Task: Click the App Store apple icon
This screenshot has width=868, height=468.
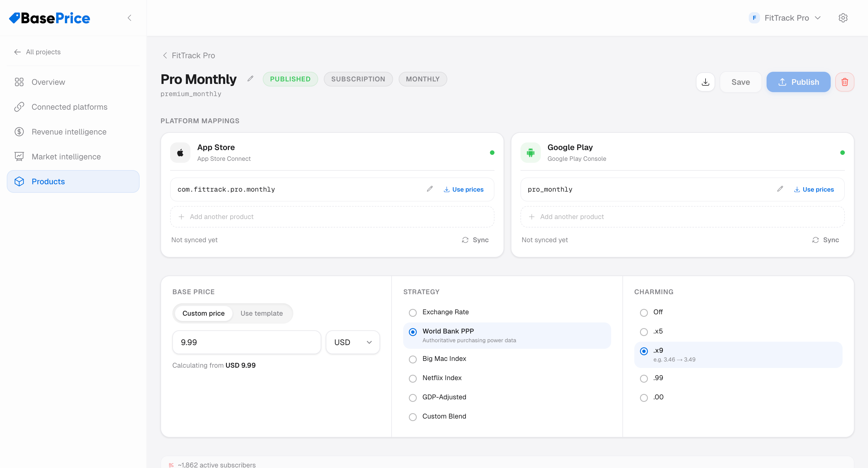Action: tap(180, 153)
